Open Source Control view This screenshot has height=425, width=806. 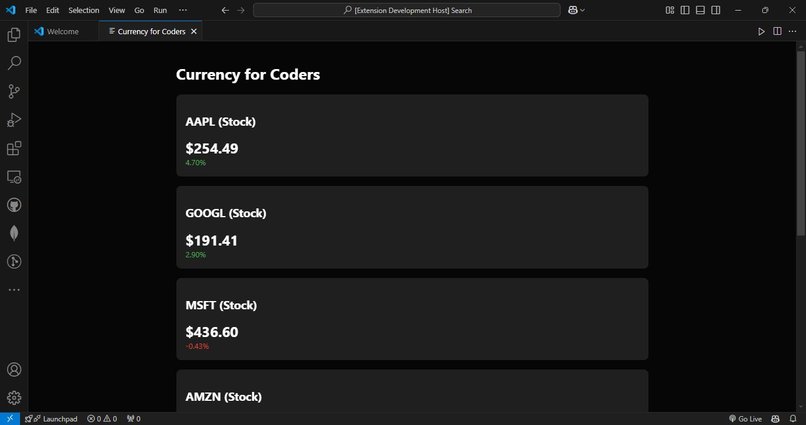14,91
